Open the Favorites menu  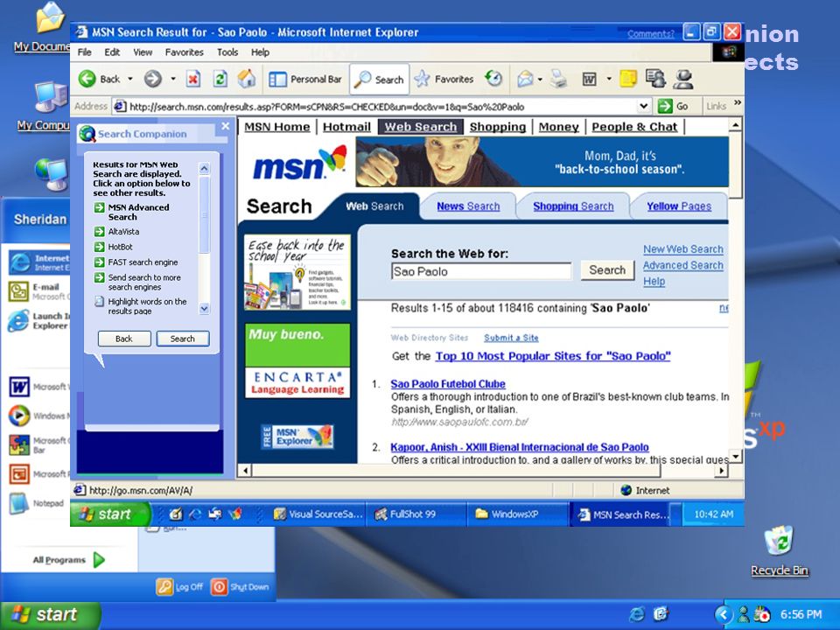pos(184,52)
